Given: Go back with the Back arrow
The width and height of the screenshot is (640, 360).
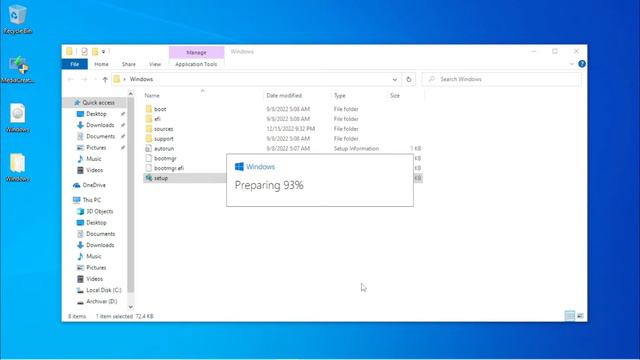Looking at the screenshot, I should (71, 79).
